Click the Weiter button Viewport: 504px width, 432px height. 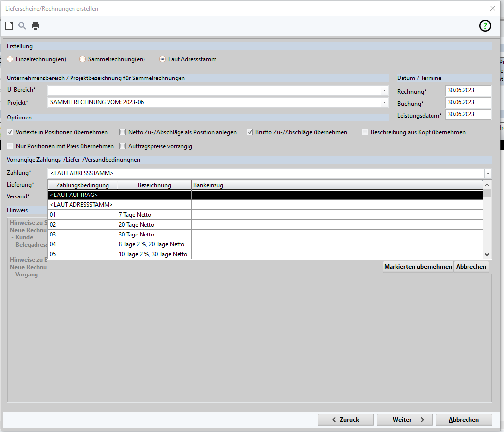(x=404, y=420)
